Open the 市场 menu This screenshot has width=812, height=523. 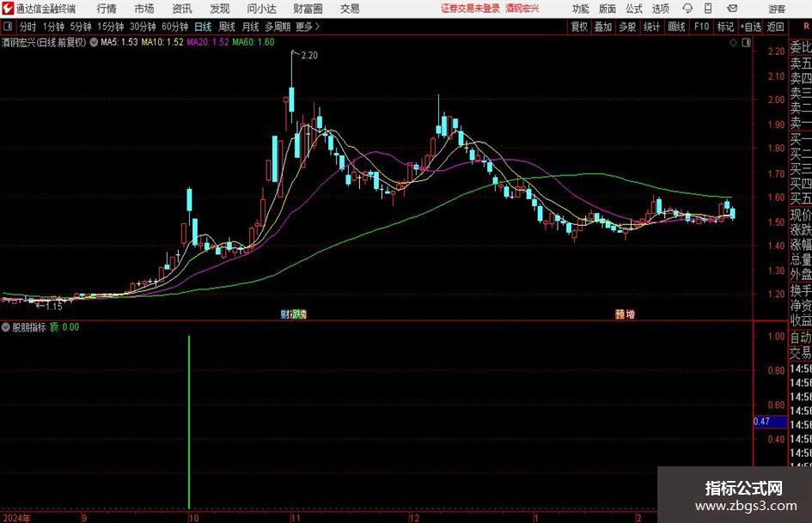tap(144, 9)
